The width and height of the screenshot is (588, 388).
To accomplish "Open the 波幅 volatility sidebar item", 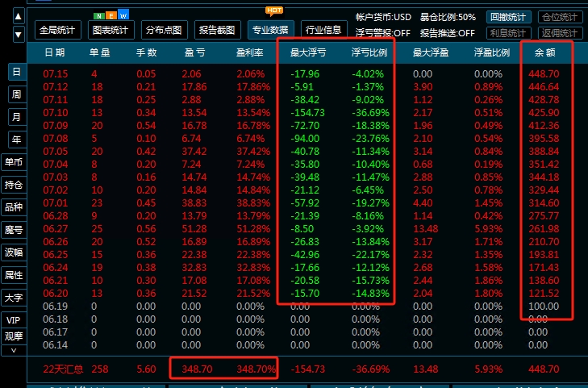I will pos(14,252).
